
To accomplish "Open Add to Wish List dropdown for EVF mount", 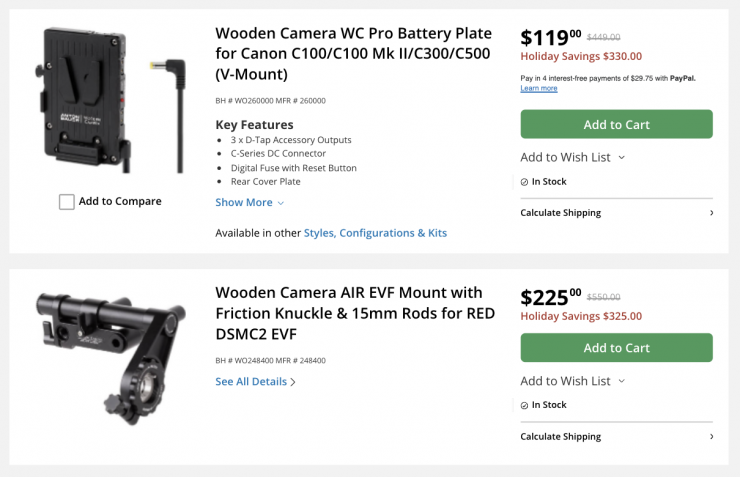I will (x=572, y=381).
